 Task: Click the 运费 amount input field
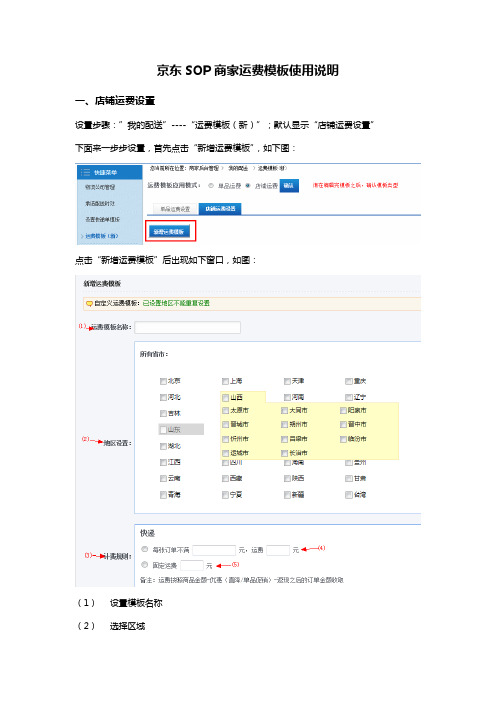point(278,550)
